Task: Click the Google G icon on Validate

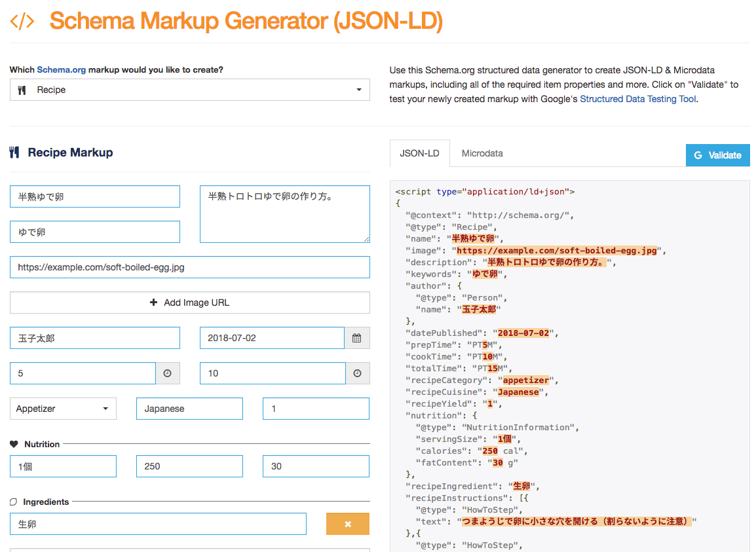Action: [698, 155]
